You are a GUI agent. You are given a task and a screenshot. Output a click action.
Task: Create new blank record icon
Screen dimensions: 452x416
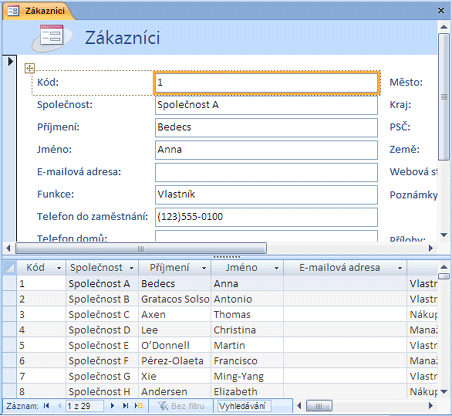coord(139,406)
